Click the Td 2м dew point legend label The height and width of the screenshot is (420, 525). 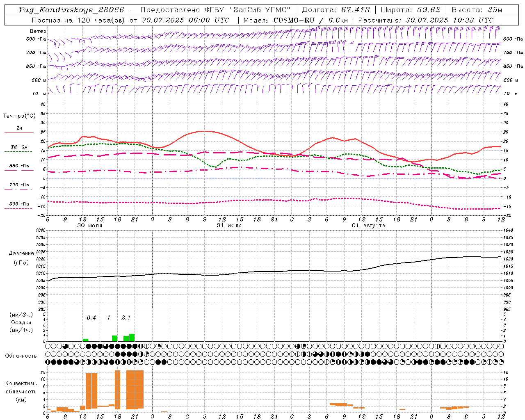coord(19,147)
